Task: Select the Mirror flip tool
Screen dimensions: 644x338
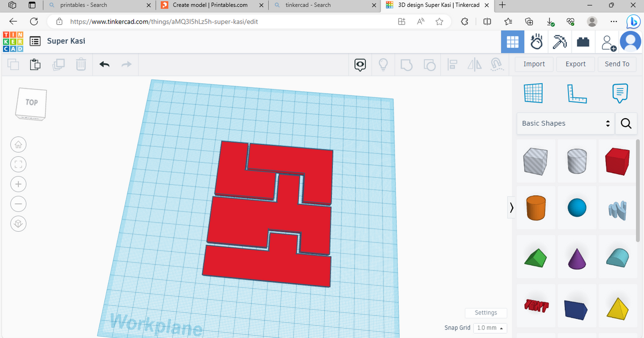Action: [x=474, y=64]
